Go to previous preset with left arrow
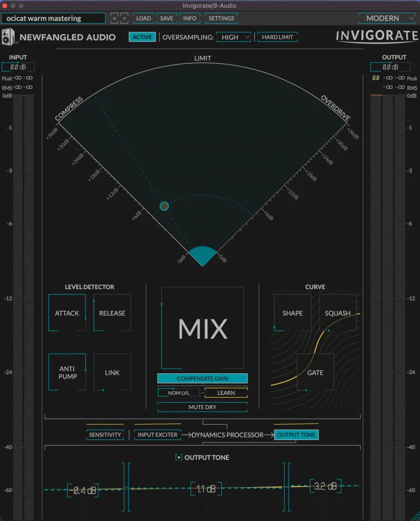 pyautogui.click(x=114, y=18)
